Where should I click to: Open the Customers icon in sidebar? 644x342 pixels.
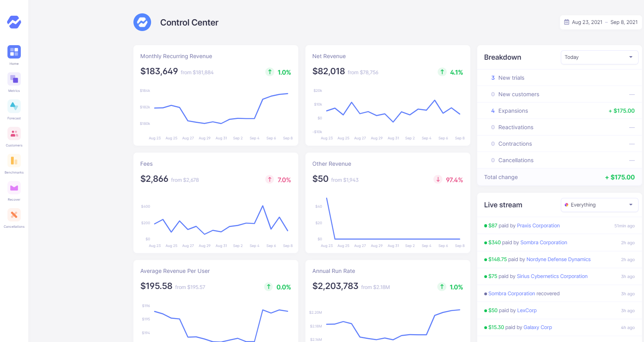14,134
